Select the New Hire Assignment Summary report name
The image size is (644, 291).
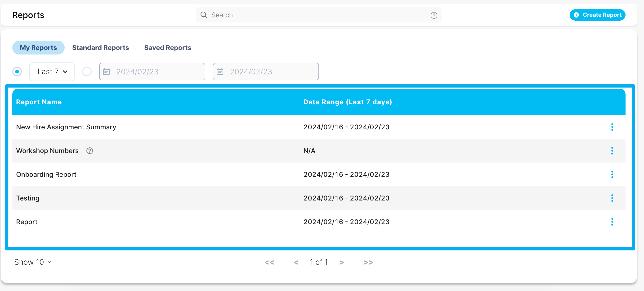pyautogui.click(x=66, y=127)
